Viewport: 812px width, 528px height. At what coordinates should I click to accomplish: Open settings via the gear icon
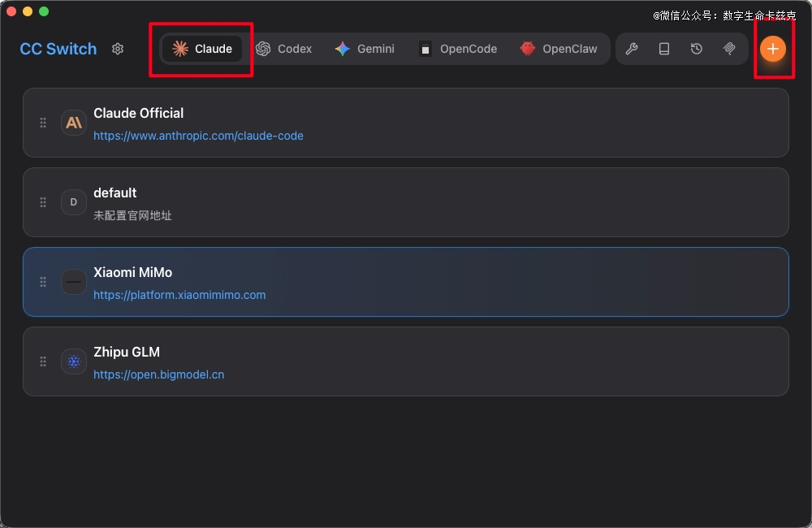pos(118,49)
